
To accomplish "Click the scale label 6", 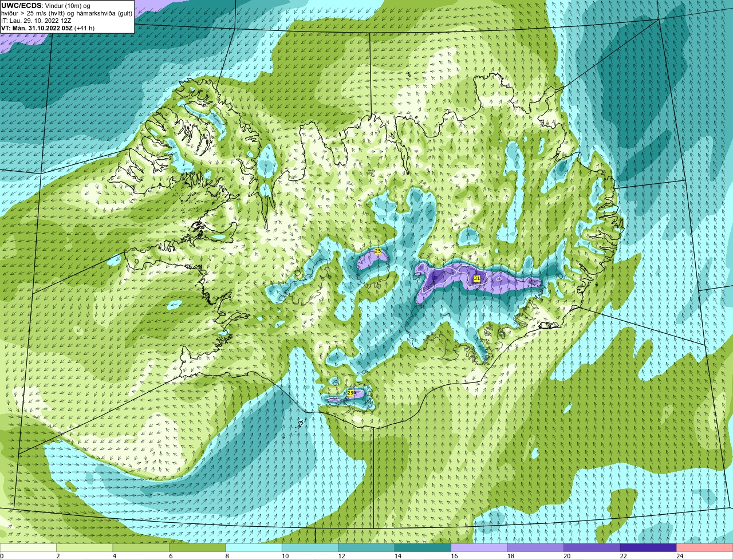I will [171, 556].
